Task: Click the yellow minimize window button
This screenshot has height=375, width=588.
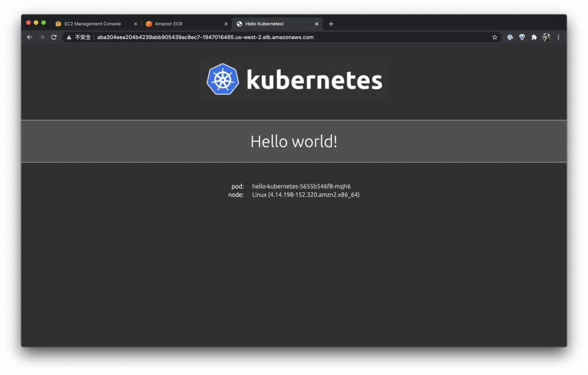Action: pyautogui.click(x=36, y=23)
